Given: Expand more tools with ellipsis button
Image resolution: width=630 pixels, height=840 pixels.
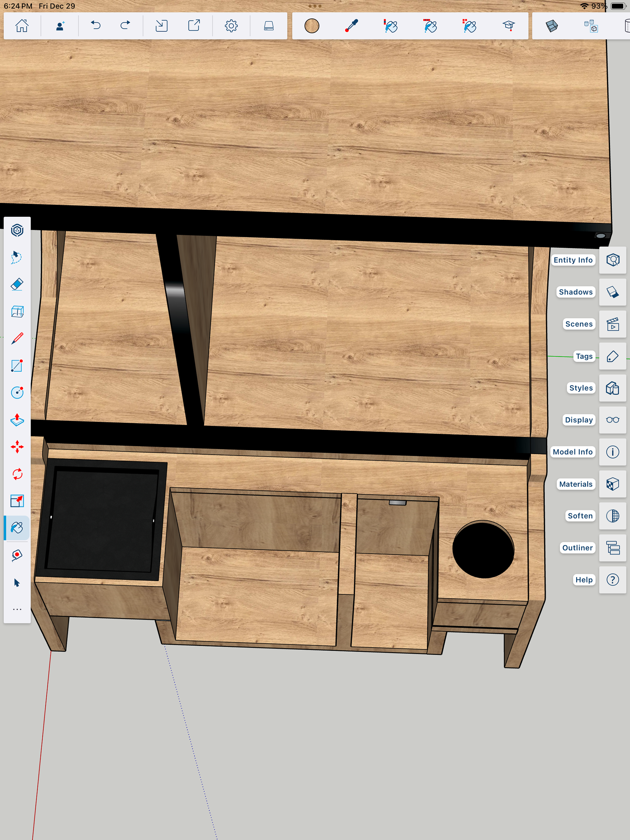Looking at the screenshot, I should (x=17, y=609).
